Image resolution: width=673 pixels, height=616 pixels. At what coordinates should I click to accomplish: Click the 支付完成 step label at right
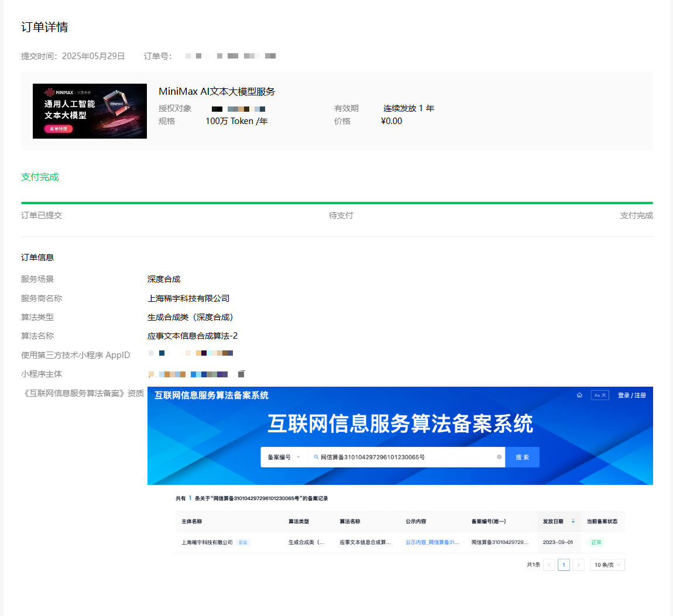pyautogui.click(x=636, y=215)
